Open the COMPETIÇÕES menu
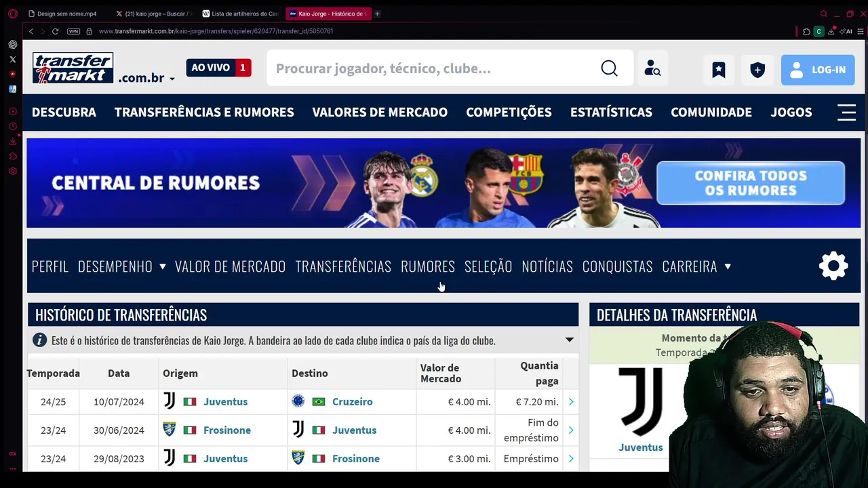The height and width of the screenshot is (488, 868). tap(509, 113)
